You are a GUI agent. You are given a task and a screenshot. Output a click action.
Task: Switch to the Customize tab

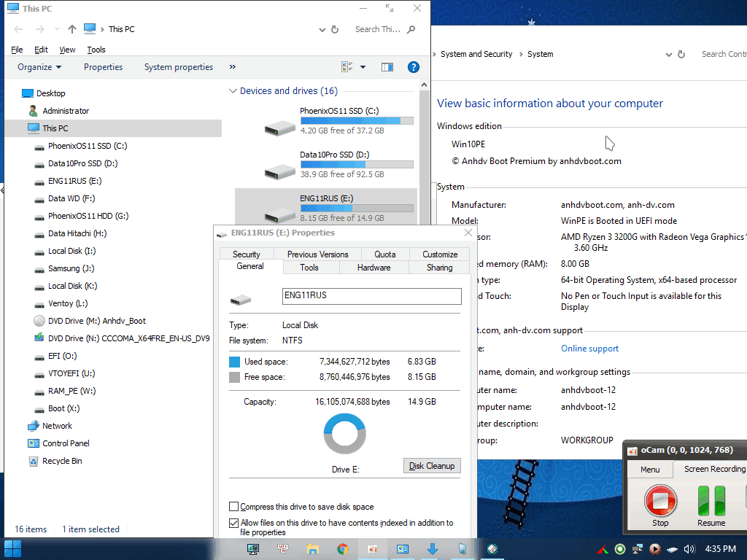coord(440,254)
